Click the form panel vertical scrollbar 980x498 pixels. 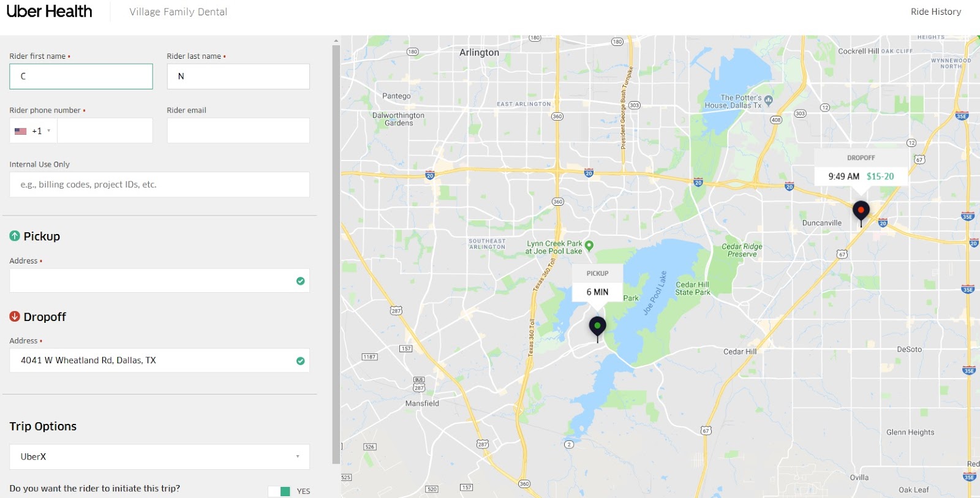336,254
